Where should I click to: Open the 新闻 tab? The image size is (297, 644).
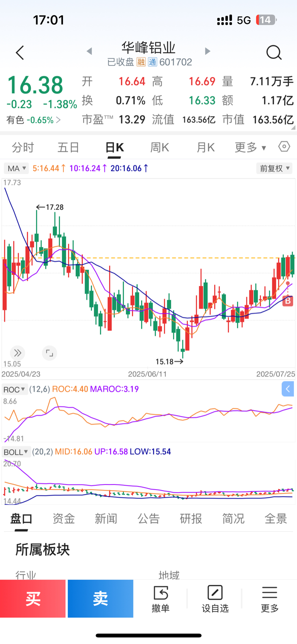click(x=106, y=519)
